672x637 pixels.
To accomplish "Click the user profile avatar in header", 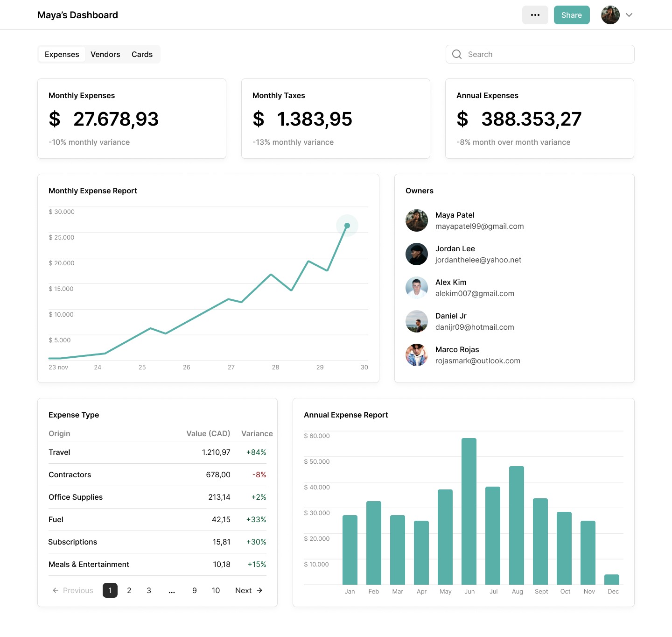I will 610,15.
